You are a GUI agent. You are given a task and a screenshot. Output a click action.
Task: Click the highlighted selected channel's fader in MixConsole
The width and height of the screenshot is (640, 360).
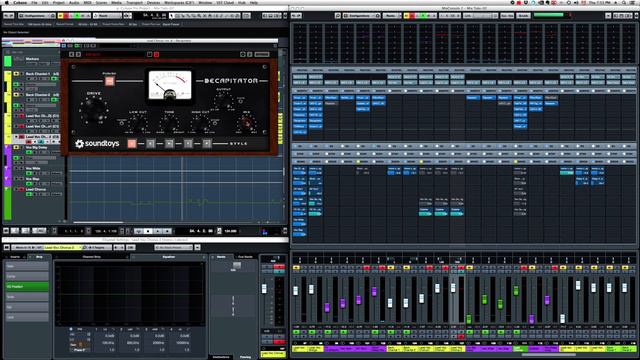(x=453, y=288)
